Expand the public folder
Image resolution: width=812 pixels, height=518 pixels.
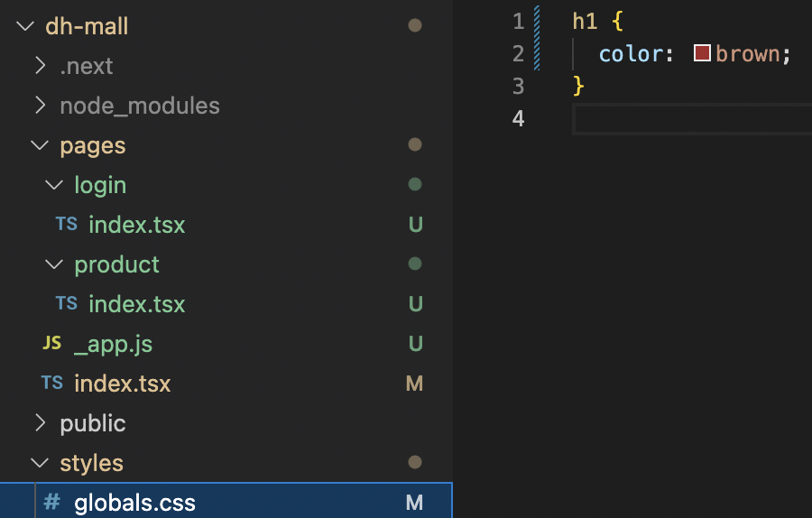pyautogui.click(x=40, y=422)
